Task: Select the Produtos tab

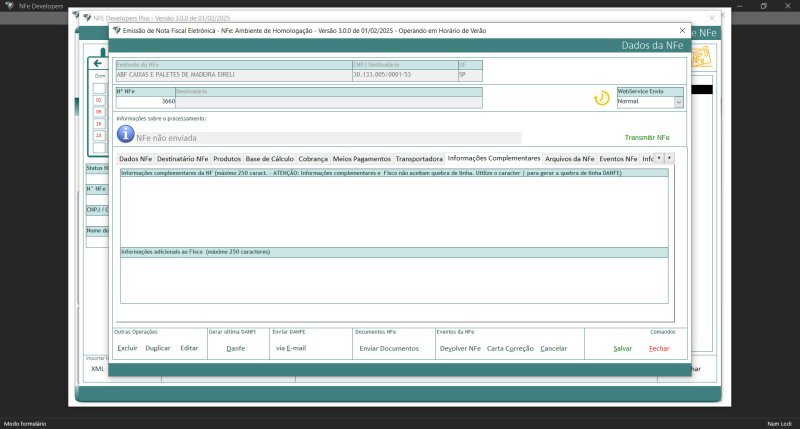Action: (227, 159)
